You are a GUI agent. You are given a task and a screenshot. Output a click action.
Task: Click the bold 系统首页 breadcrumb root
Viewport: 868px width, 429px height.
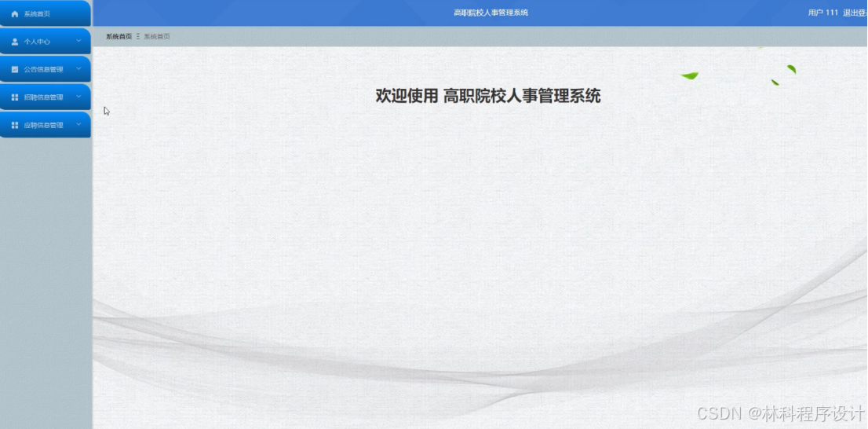119,37
